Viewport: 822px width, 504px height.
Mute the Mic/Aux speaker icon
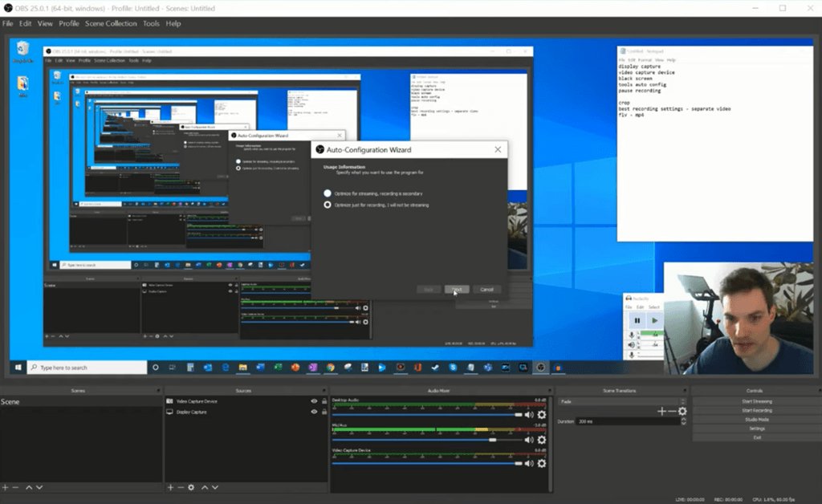coord(529,439)
